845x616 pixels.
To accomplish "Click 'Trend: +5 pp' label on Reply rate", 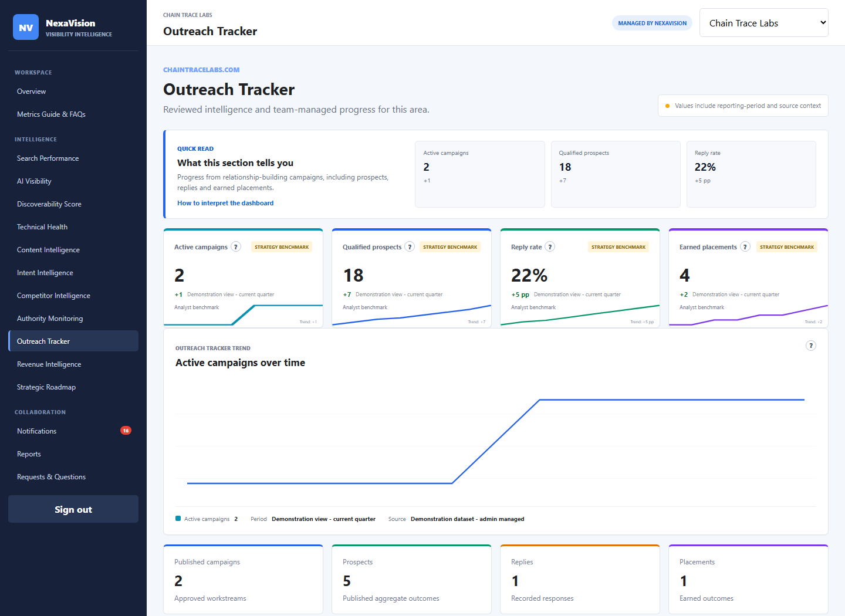I will point(642,322).
